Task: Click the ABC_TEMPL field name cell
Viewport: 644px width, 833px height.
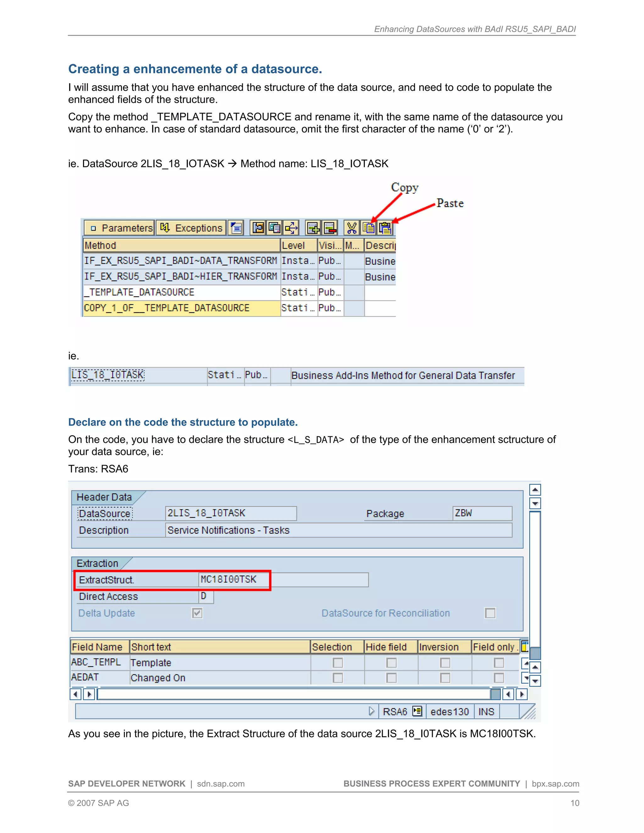Action: (100, 663)
